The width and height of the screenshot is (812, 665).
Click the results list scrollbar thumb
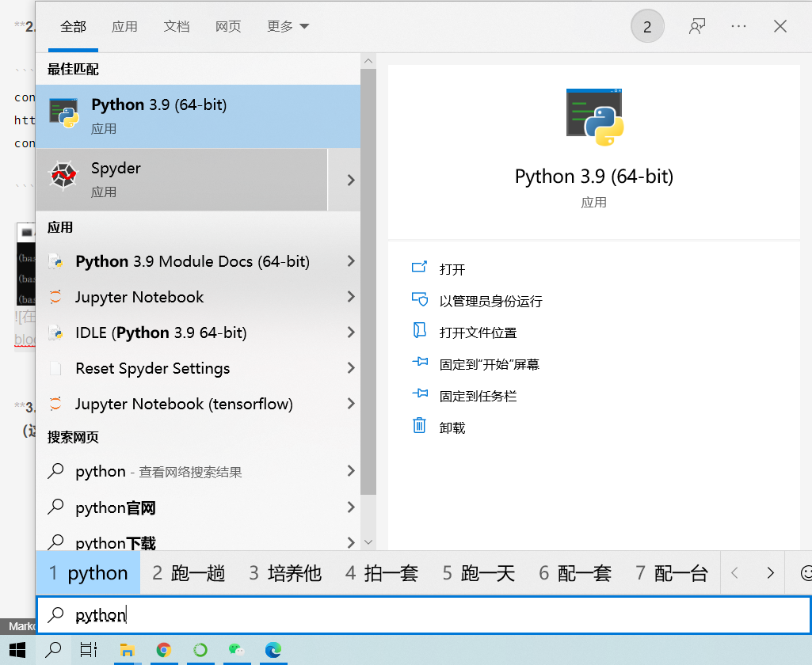[368, 282]
